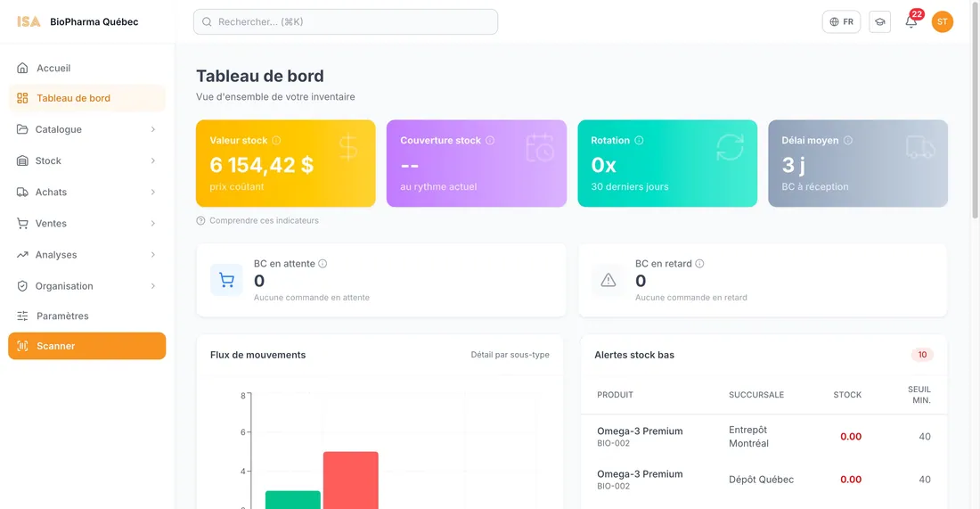Open Achats menu item
This screenshot has height=509, width=980.
tap(87, 192)
